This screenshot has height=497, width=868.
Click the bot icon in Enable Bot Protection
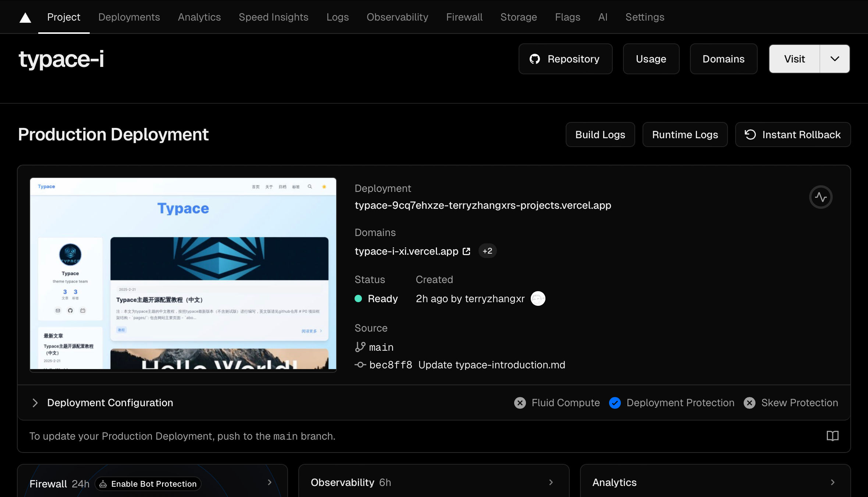[103, 484]
